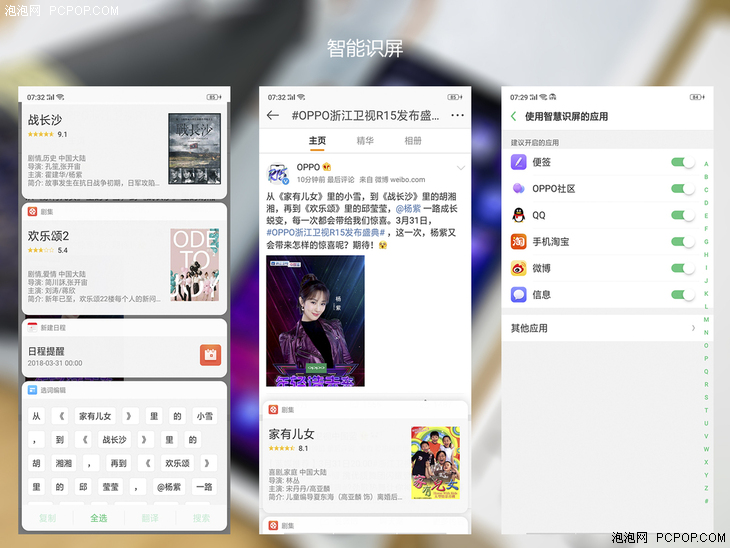Switch to the 相册 tab

pos(413,141)
